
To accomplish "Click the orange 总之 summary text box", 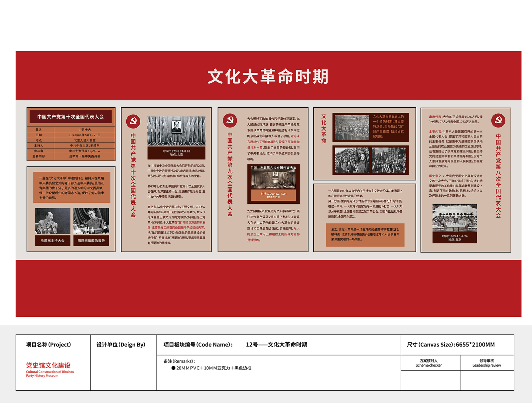I will (365, 235).
